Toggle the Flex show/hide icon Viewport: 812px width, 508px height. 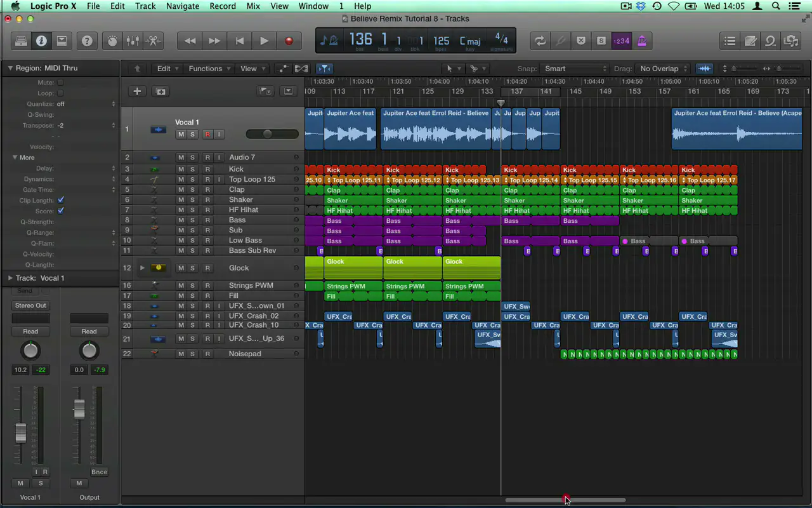pyautogui.click(x=301, y=69)
